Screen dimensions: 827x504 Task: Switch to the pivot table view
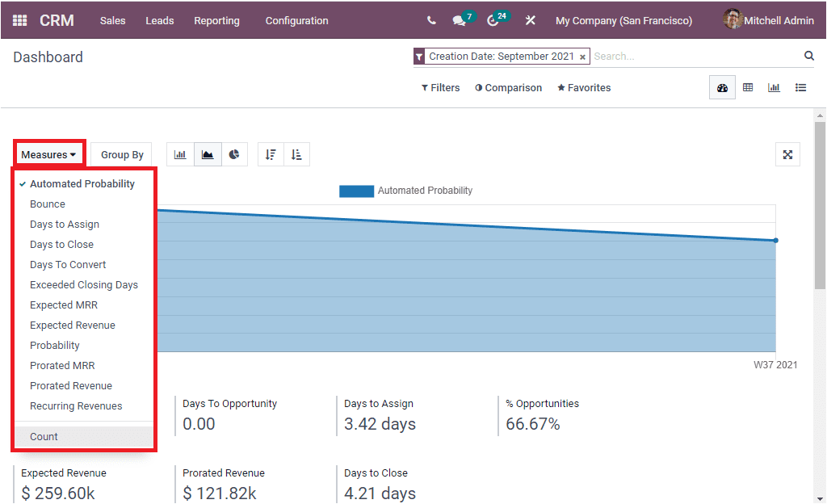point(747,87)
